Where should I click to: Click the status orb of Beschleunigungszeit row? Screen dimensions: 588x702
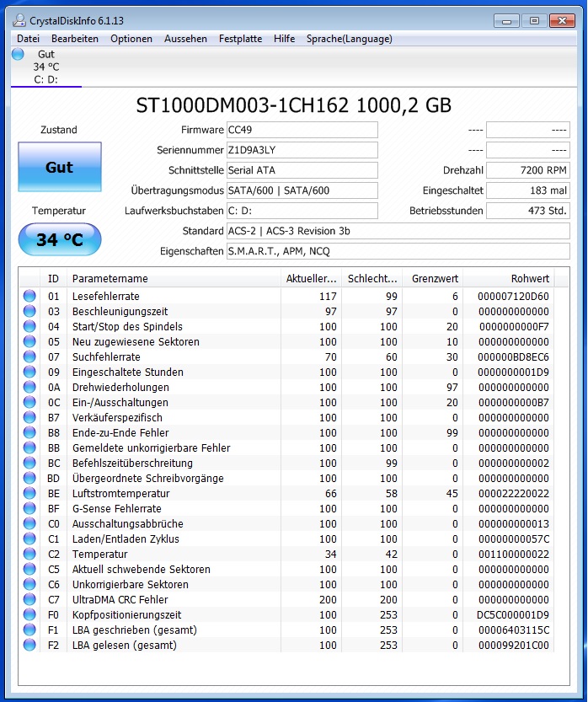click(29, 311)
